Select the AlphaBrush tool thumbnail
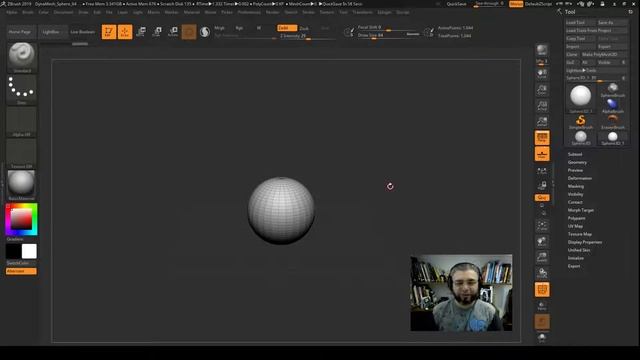Viewport: 640px width, 360px height. [613, 106]
